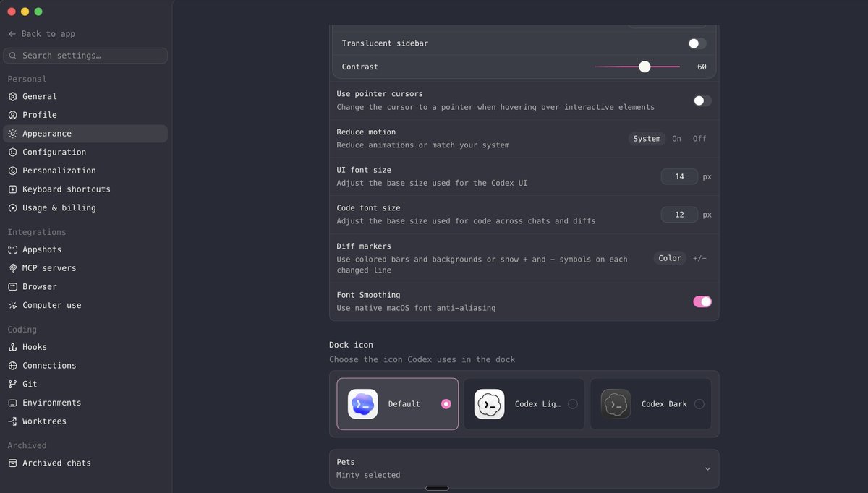Screen dimensions: 868x493
Task: Click the MCP servers icon
Action: [x=12, y=268]
